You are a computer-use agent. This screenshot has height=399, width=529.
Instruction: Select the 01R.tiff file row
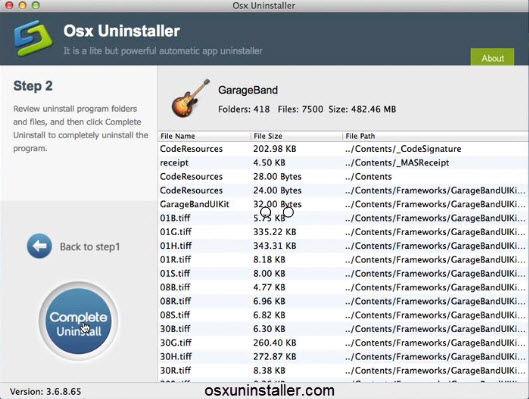(x=343, y=259)
